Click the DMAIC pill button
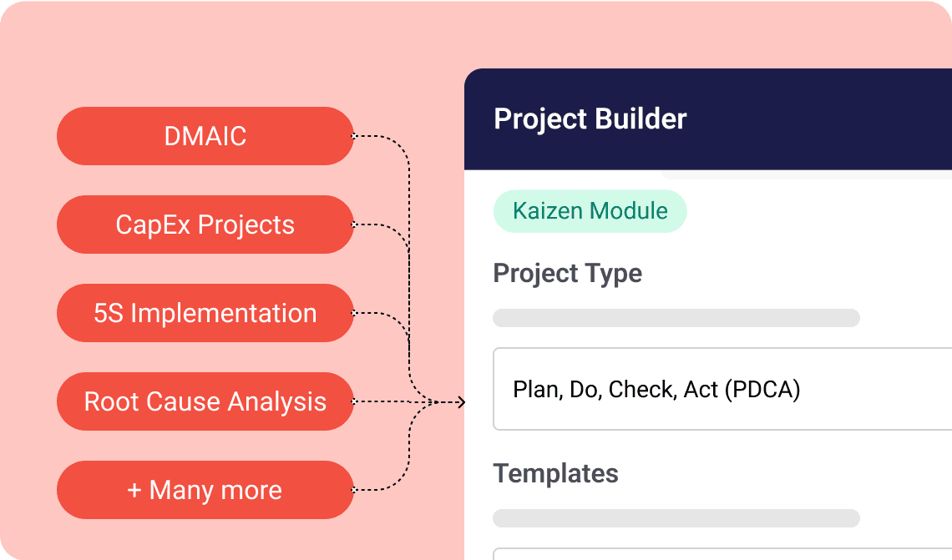The image size is (952, 560). pos(205,136)
